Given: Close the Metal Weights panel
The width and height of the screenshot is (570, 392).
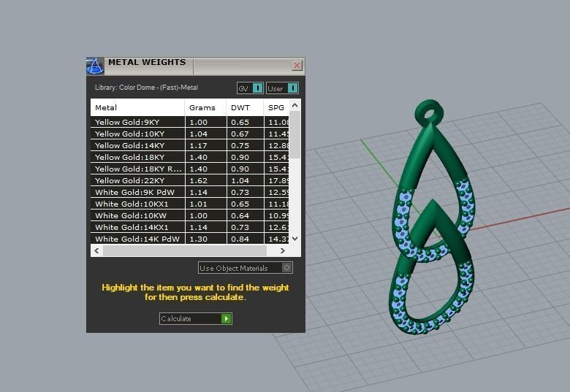Looking at the screenshot, I should [x=297, y=66].
